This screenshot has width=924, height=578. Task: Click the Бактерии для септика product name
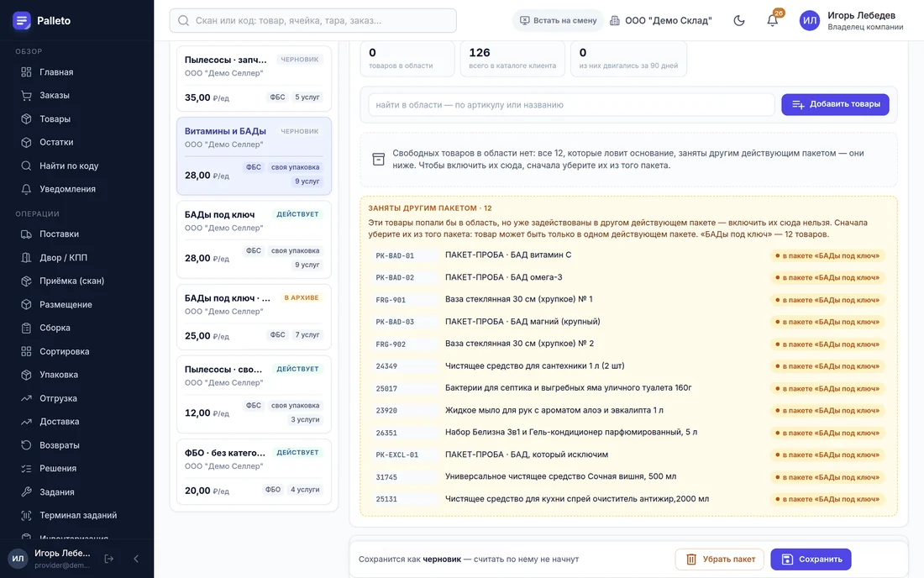coord(569,387)
